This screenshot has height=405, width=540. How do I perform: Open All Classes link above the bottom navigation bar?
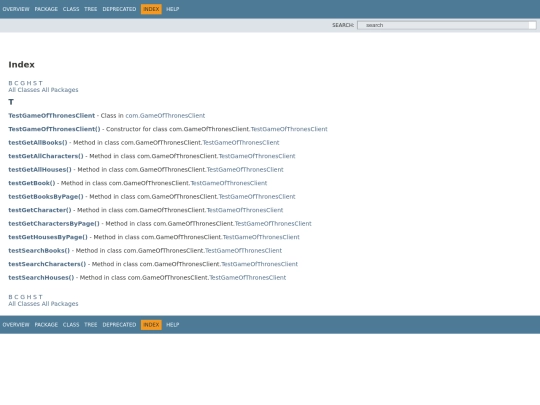24,304
